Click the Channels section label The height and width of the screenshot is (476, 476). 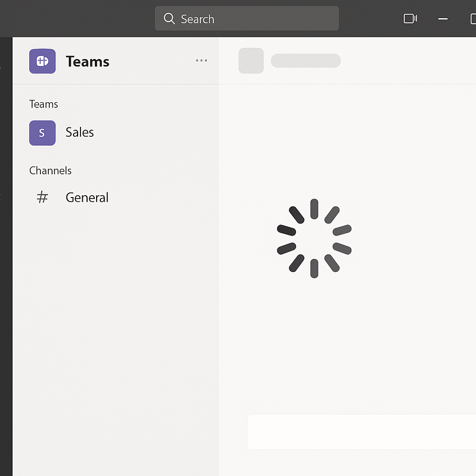pyautogui.click(x=50, y=171)
